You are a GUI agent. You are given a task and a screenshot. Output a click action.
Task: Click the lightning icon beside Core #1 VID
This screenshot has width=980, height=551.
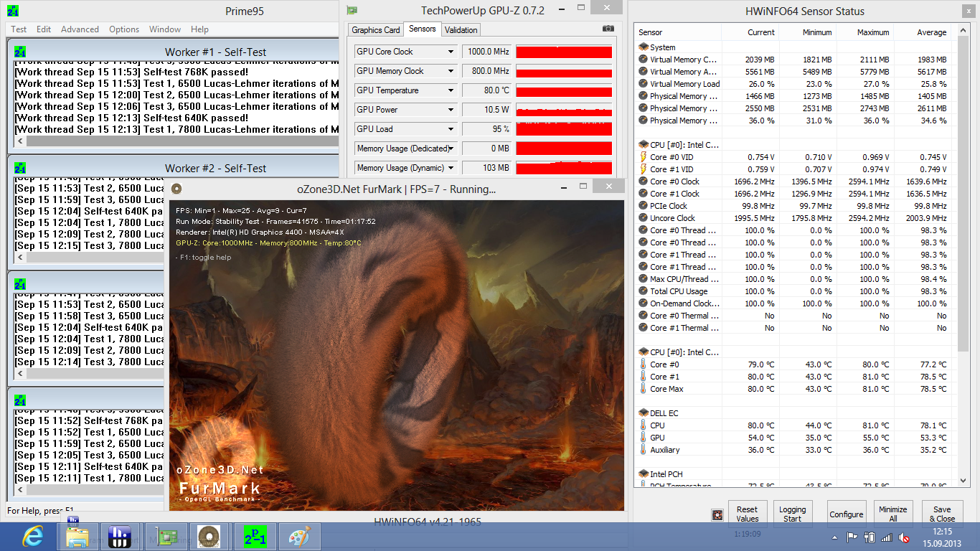click(643, 169)
